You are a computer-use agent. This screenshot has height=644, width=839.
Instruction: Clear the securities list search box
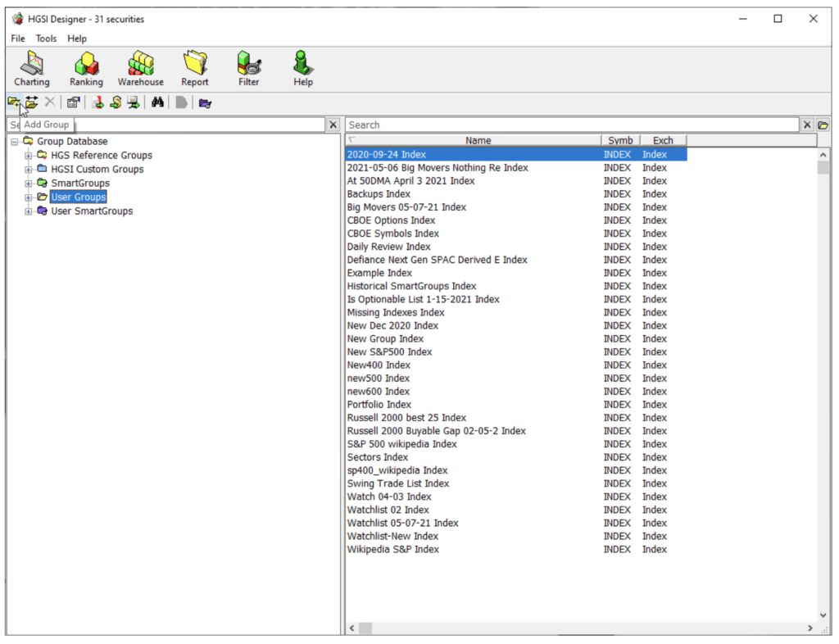(807, 125)
